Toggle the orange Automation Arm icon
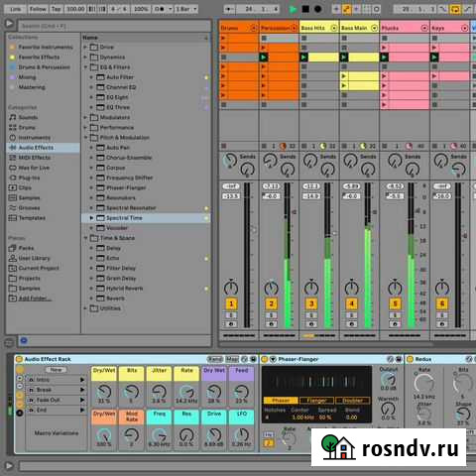This screenshot has width=476, height=476. click(x=346, y=9)
